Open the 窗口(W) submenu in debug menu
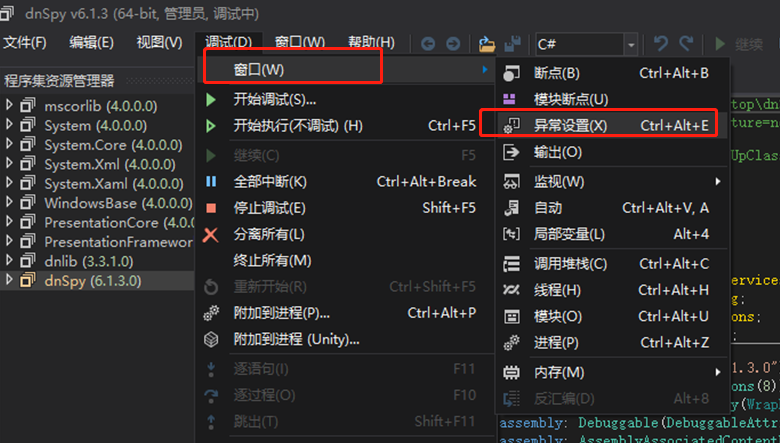 tap(346, 70)
